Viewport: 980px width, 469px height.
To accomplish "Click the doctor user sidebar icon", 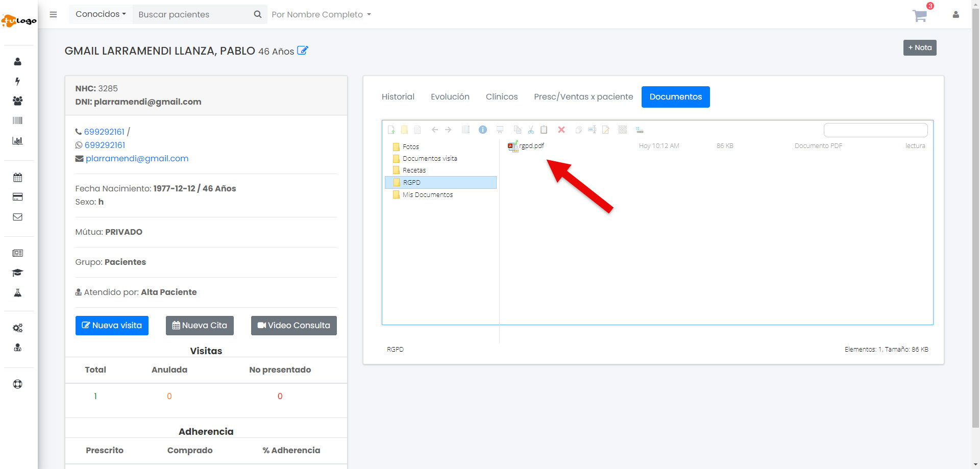I will click(17, 348).
